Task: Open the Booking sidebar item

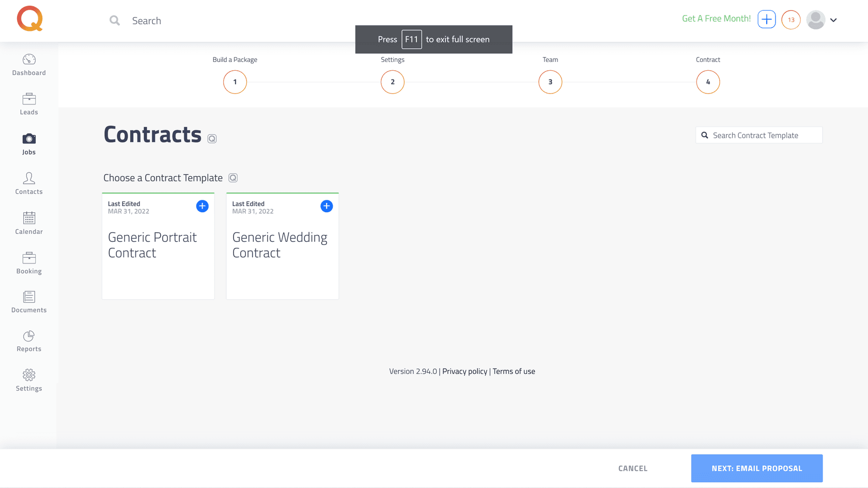Action: 29,263
